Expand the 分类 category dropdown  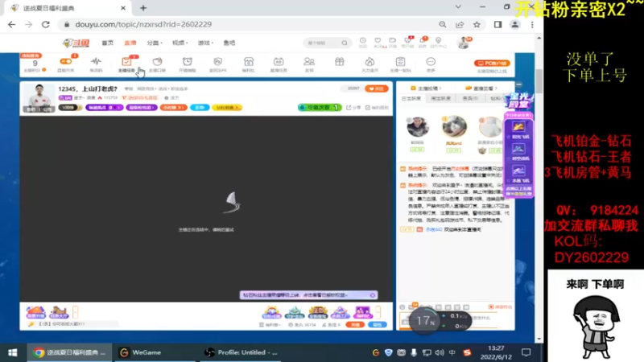(155, 43)
